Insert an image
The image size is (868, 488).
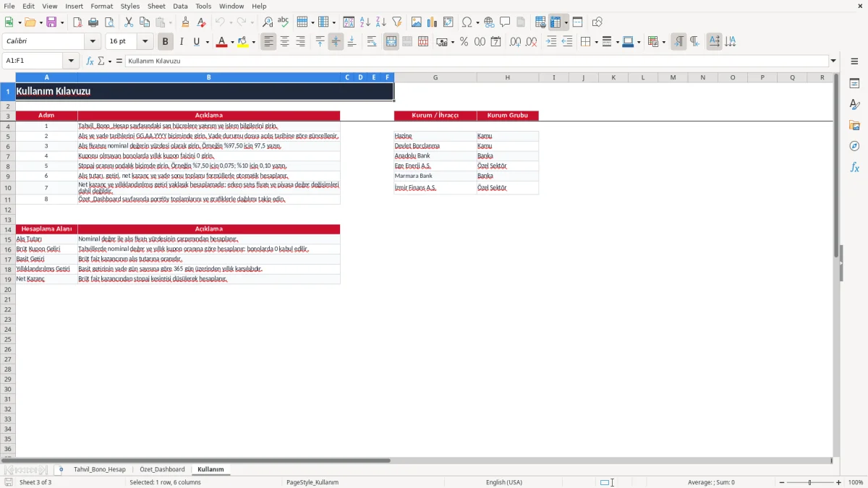click(417, 22)
